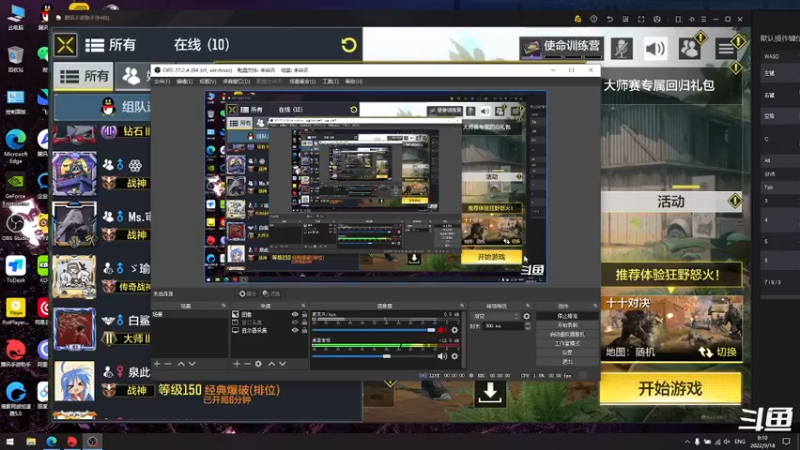Pop out the scenes dock panel
The width and height of the screenshot is (800, 450).
pos(223,306)
